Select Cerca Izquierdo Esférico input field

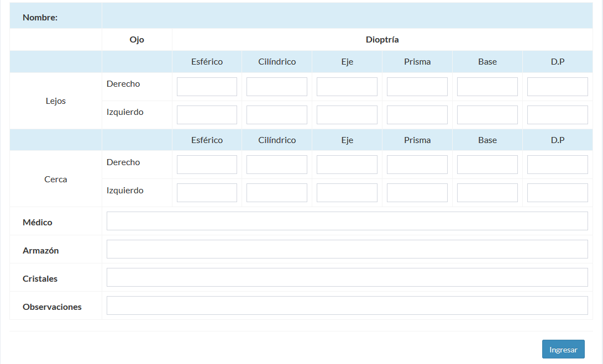point(207,193)
